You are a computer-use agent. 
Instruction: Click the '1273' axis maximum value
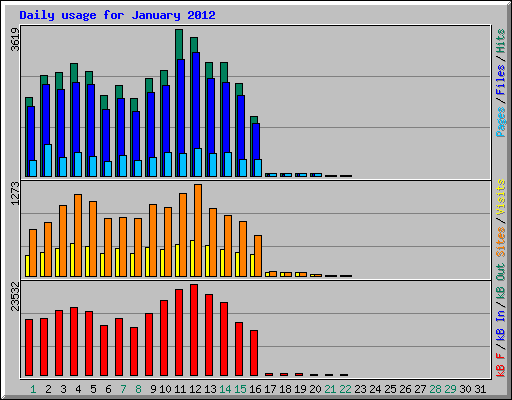pos(15,194)
